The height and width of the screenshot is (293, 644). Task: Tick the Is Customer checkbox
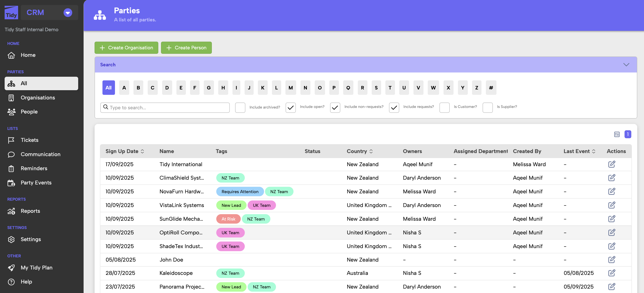tap(444, 108)
